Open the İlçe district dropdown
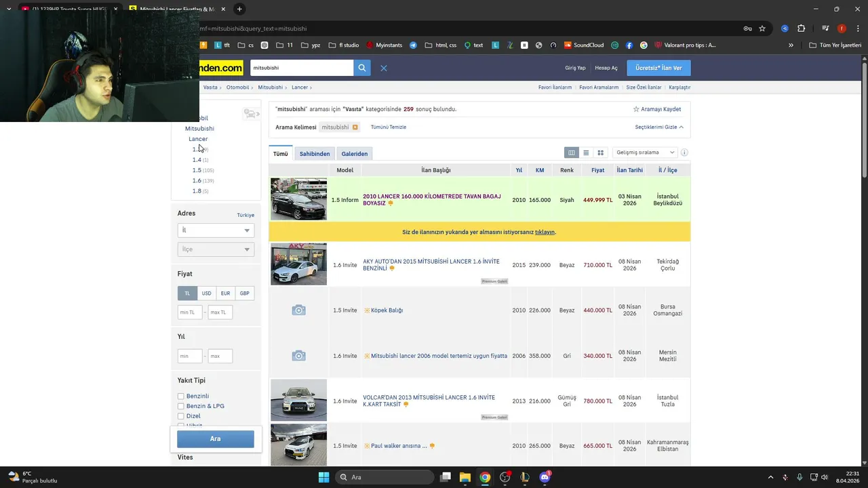 pyautogui.click(x=216, y=249)
